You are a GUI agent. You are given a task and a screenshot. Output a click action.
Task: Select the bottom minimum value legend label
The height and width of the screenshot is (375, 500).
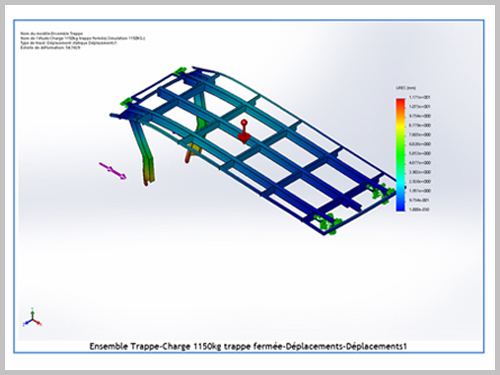(419, 210)
